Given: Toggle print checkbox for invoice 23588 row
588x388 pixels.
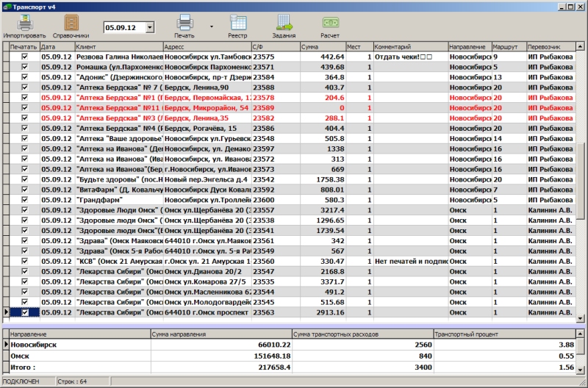Looking at the screenshot, I should point(25,87).
